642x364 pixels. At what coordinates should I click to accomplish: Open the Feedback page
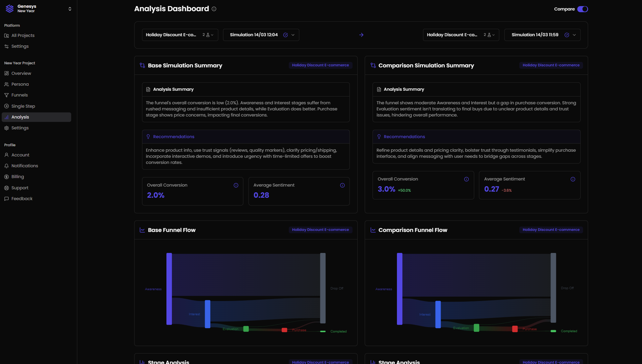36,199
